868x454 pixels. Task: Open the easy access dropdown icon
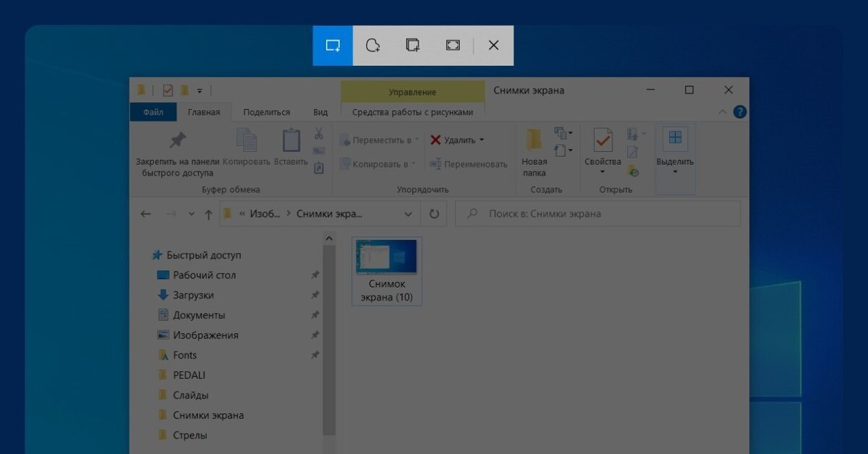[563, 150]
